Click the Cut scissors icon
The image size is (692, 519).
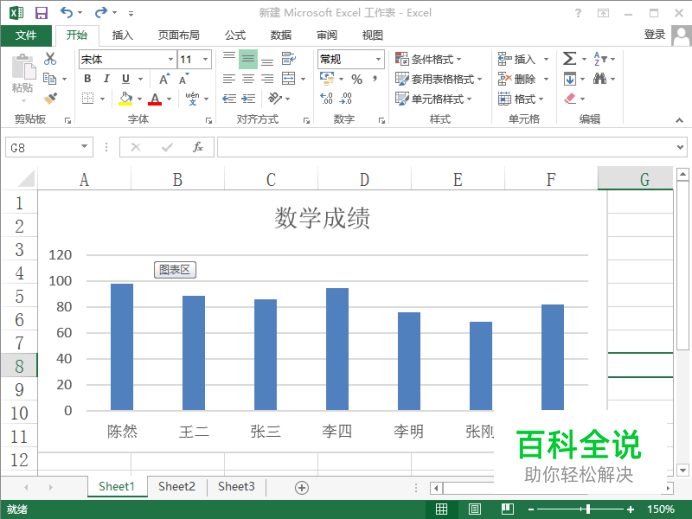[50, 59]
